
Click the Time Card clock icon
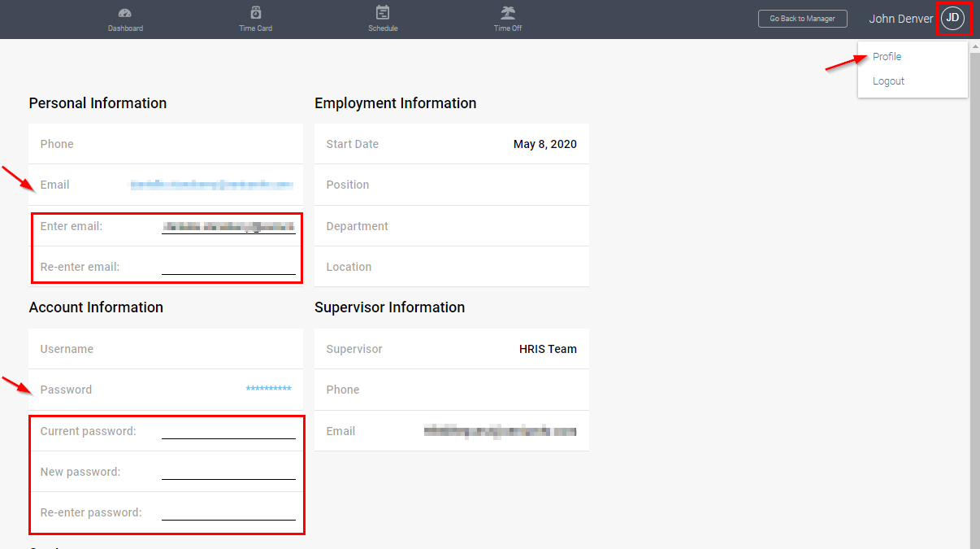tap(254, 13)
